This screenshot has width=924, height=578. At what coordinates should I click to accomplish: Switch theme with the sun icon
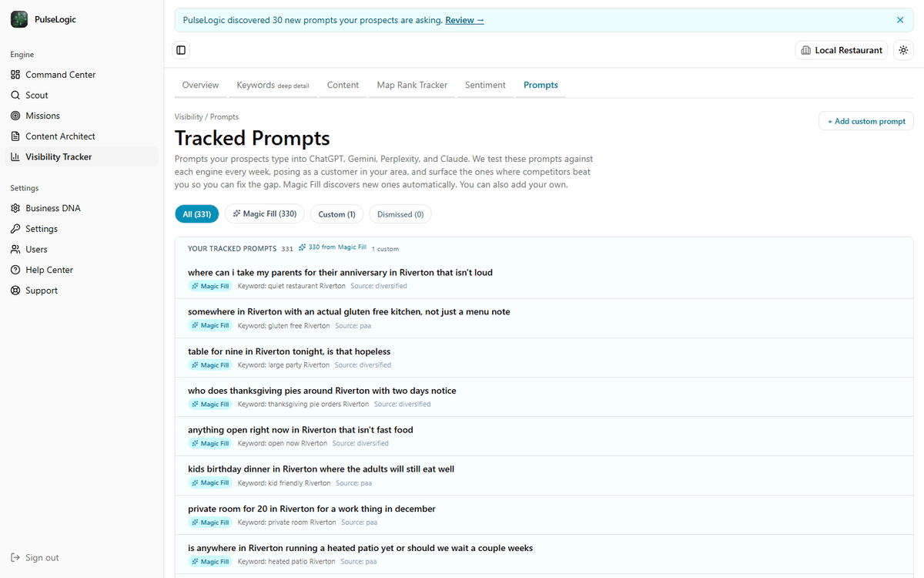(x=903, y=50)
